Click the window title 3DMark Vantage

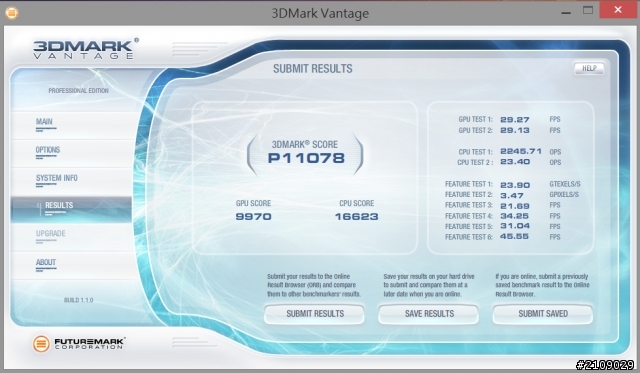tap(320, 13)
